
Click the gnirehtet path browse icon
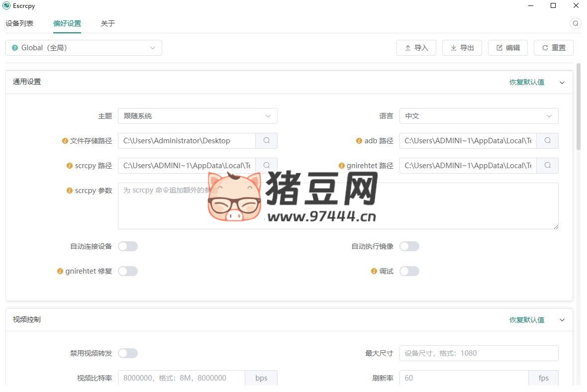tap(548, 166)
